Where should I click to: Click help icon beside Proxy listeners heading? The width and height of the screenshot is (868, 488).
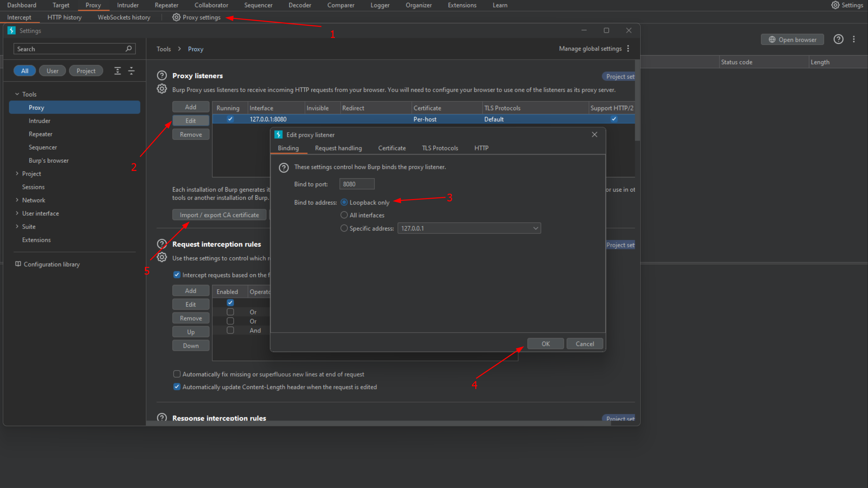pos(162,75)
